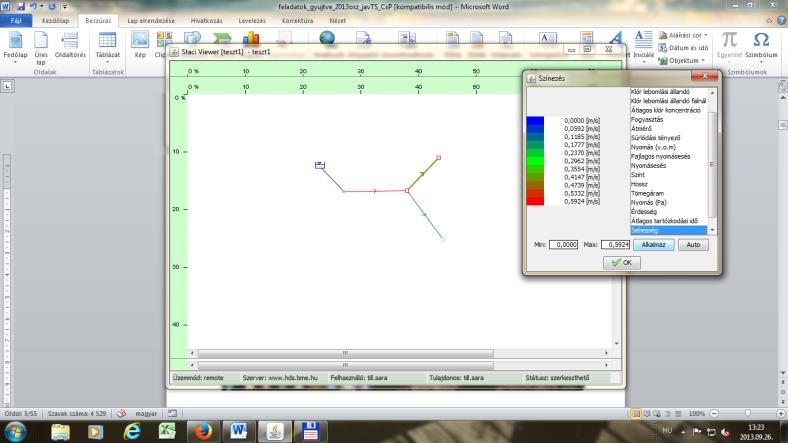Select Átlagos tartózkodási idő in the list

[668, 220]
